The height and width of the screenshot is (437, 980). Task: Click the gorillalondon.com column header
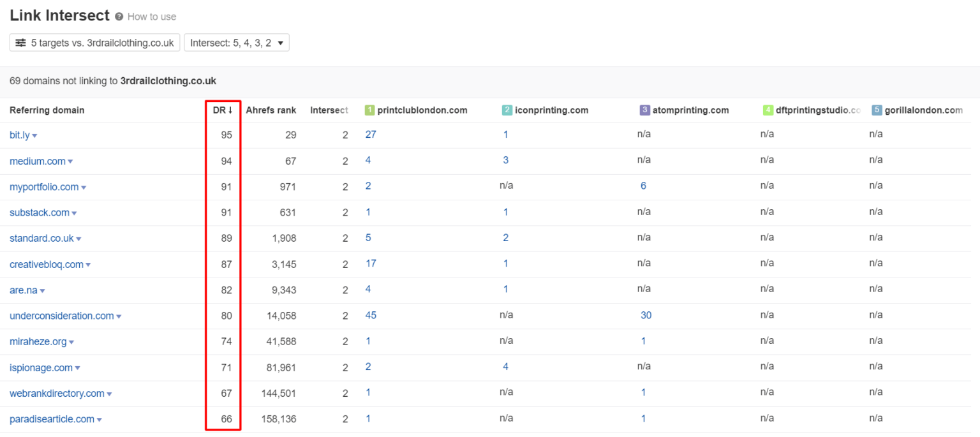(923, 110)
